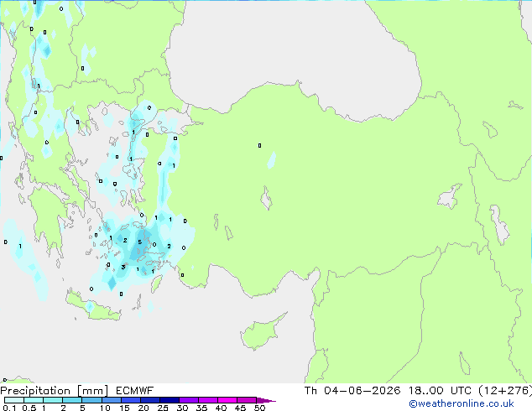Click the 'Precipitation' title word

click(x=35, y=391)
